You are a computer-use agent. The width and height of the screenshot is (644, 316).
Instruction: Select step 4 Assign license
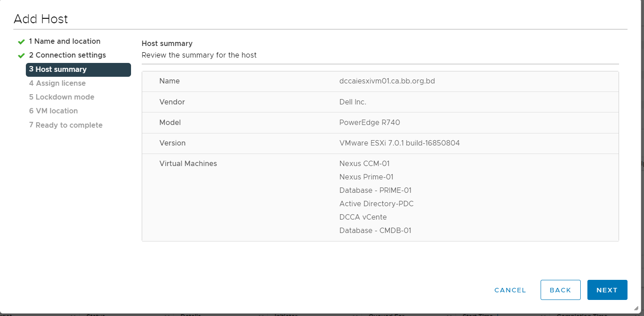pyautogui.click(x=57, y=83)
